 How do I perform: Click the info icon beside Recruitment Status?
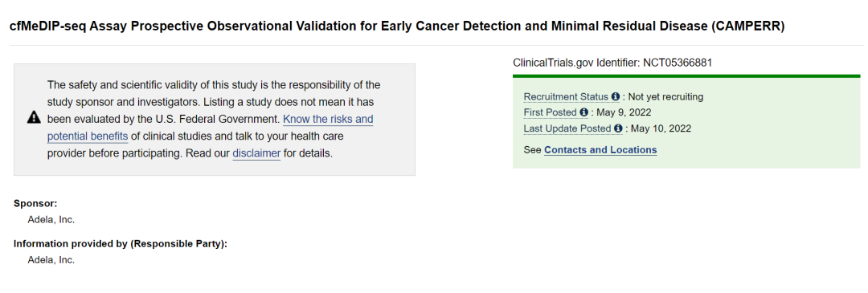click(616, 97)
